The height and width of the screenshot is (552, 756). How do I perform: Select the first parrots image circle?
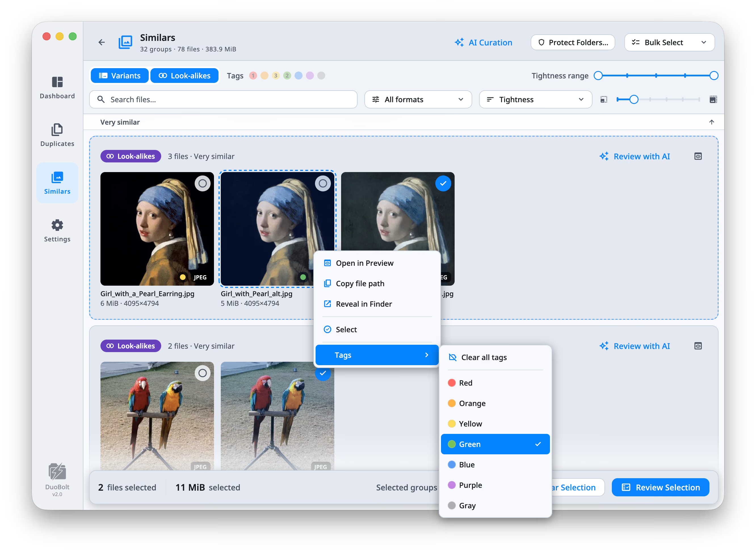pos(202,373)
